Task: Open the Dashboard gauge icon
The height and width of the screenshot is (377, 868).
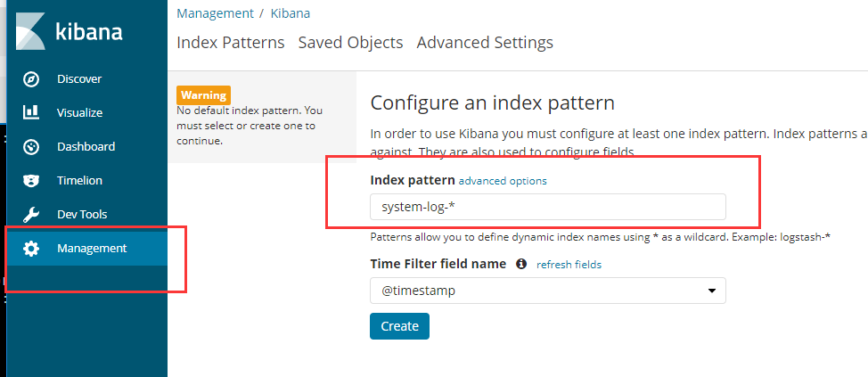Action: pos(31,147)
